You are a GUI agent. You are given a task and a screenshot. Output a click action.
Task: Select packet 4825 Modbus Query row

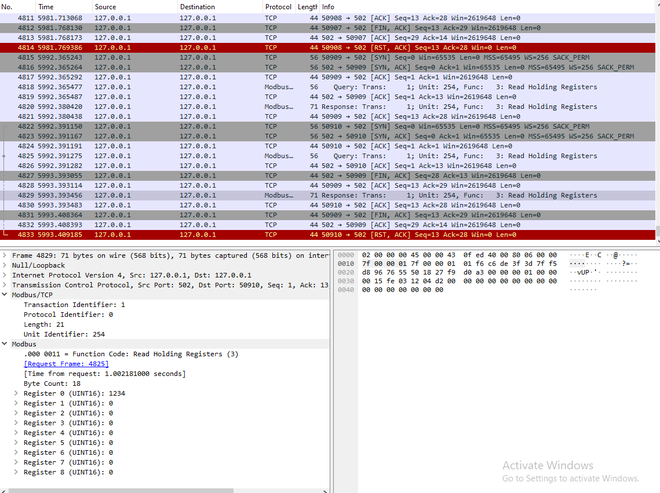click(327, 156)
